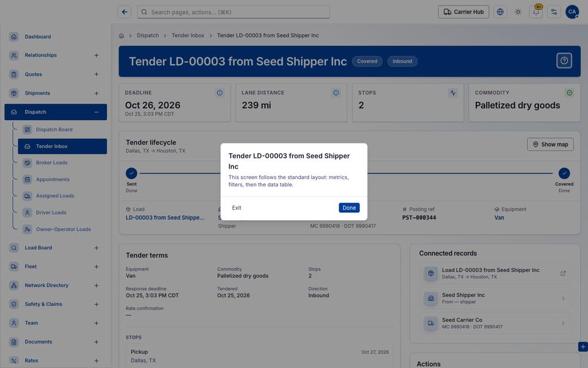Viewport: 588px width, 368px height.
Task: Click the Show map button
Action: 550,145
